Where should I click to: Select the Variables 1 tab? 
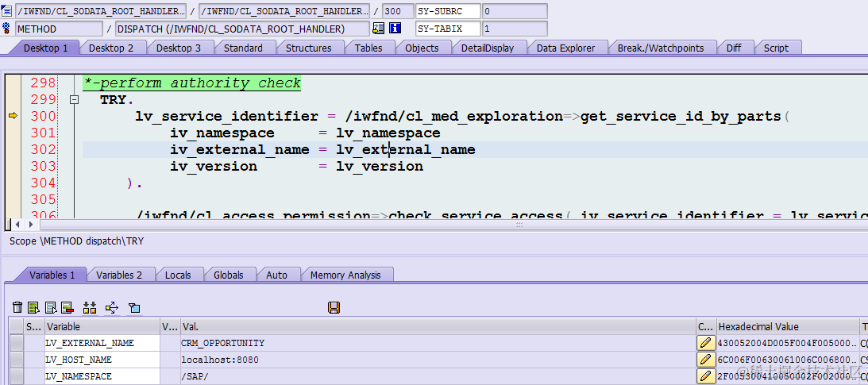coord(52,275)
